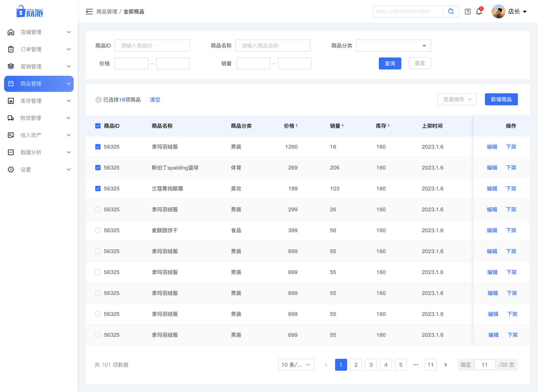
Task: Uncheck the checkbox in the price 1260 row
Action: point(98,147)
